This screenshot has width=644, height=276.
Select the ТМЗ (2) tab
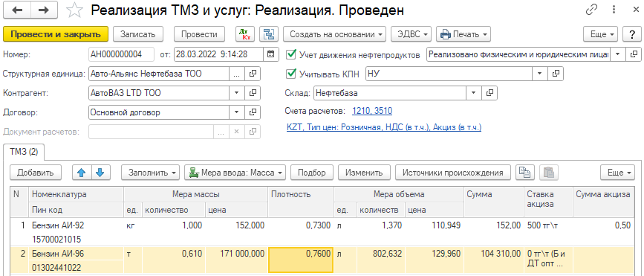(x=24, y=152)
